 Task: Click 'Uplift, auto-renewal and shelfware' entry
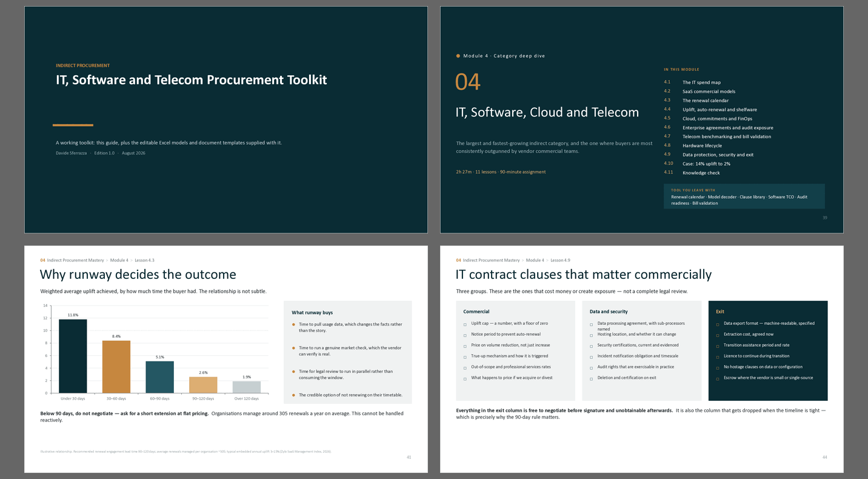719,110
